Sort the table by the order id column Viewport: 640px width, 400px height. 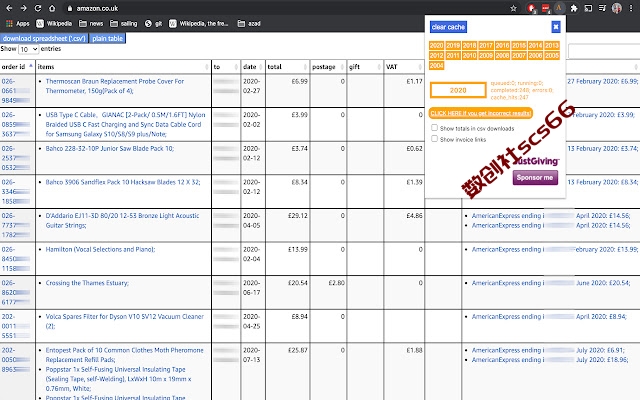tap(17, 67)
